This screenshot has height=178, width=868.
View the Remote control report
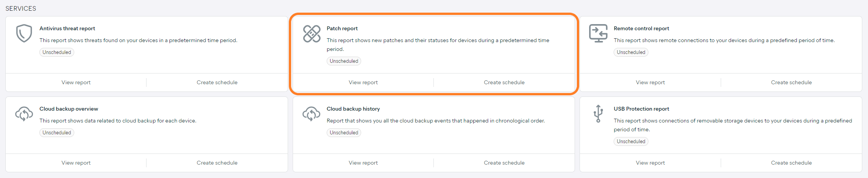pyautogui.click(x=650, y=82)
